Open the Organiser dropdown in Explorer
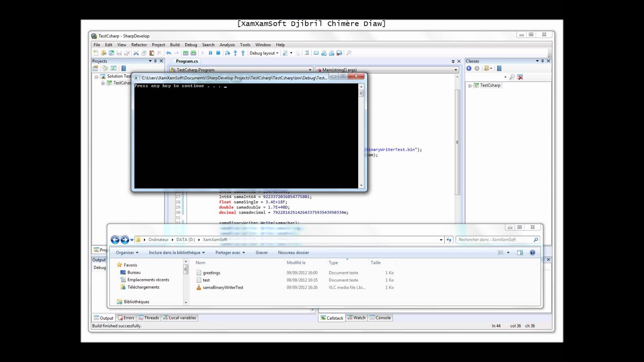This screenshot has height=362, width=644. click(x=127, y=252)
